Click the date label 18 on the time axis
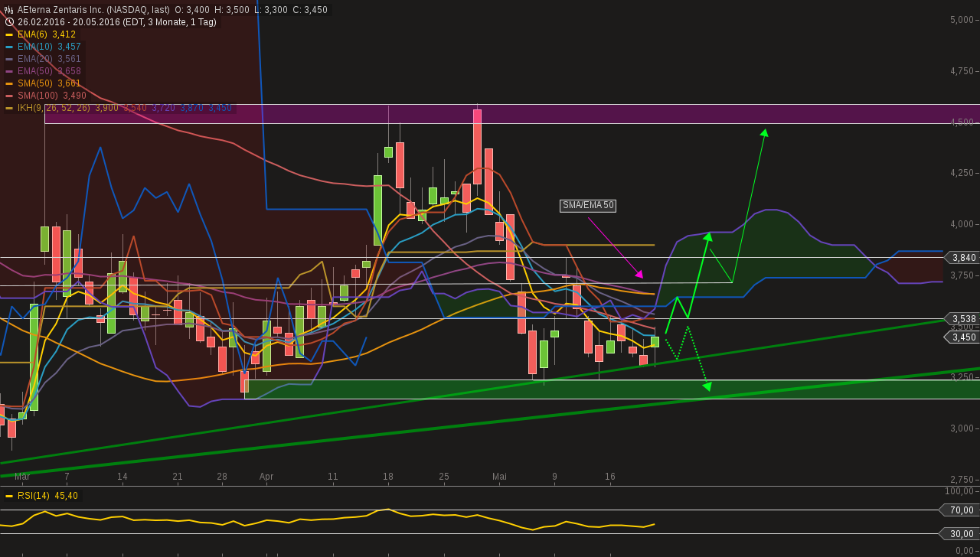Screen dimensions: 980x557 tap(388, 477)
